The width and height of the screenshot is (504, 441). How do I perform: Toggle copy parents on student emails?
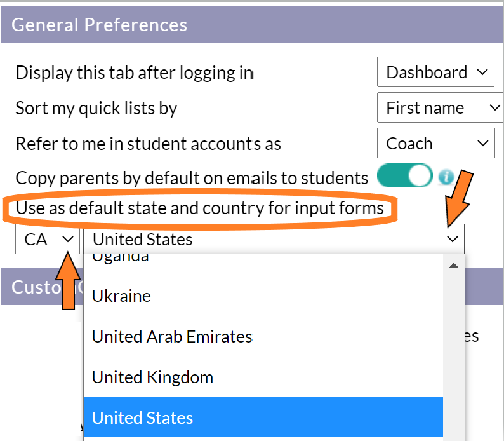click(405, 175)
